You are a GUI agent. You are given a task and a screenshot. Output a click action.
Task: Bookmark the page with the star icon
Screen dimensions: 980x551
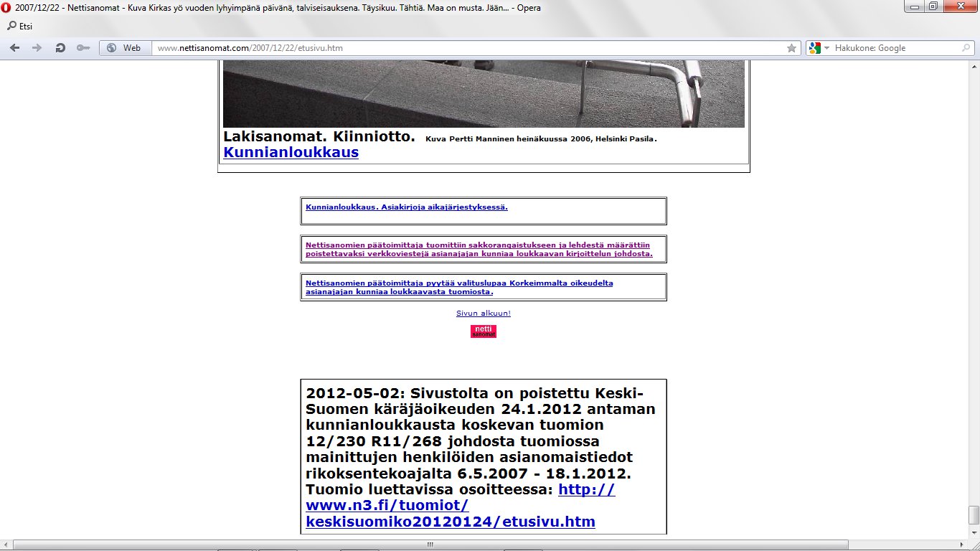point(791,48)
